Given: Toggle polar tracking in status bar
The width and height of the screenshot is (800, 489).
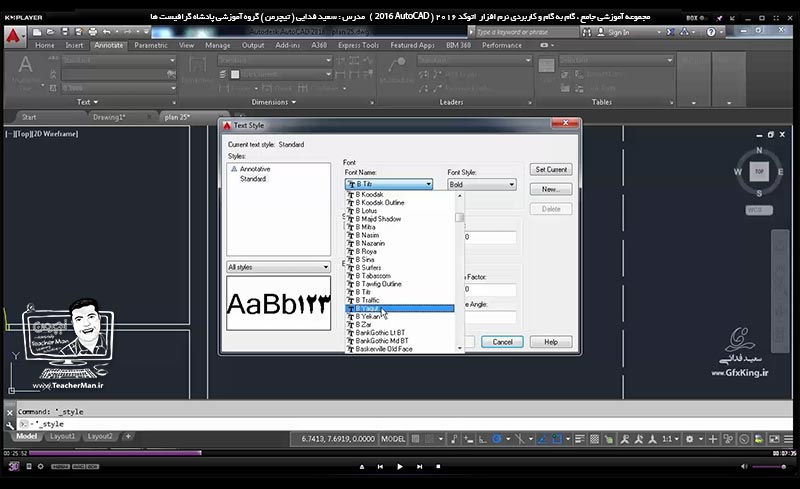Looking at the screenshot, I should coord(496,438).
